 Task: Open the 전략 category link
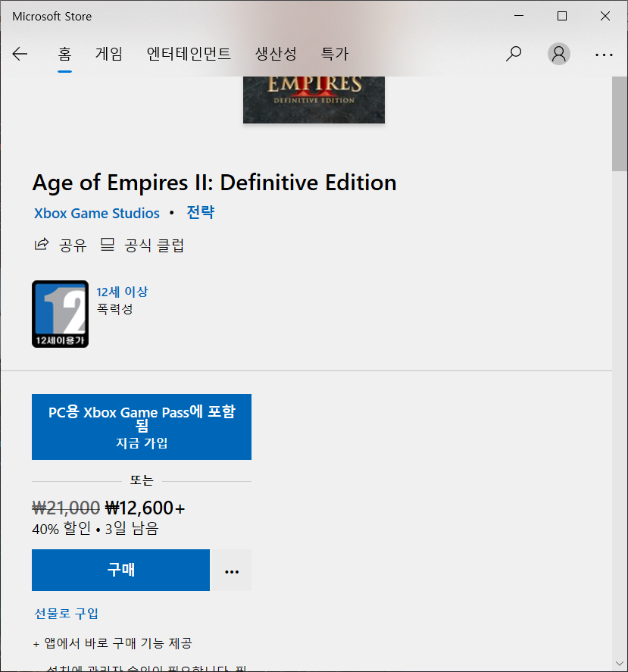pyautogui.click(x=201, y=213)
